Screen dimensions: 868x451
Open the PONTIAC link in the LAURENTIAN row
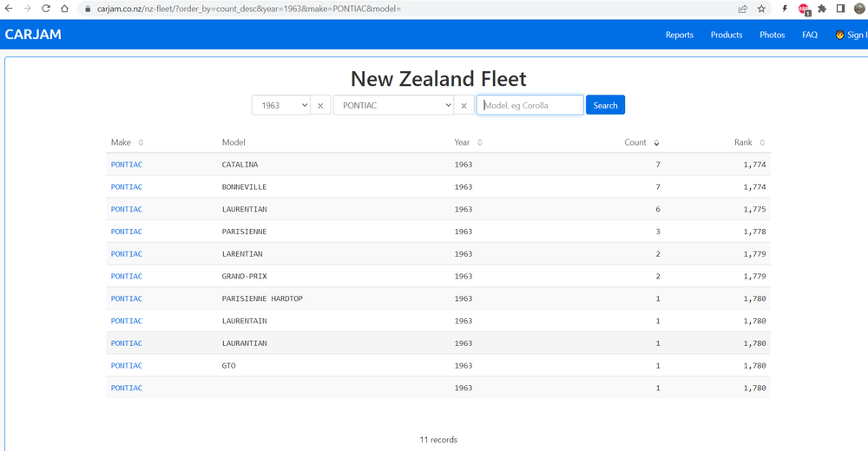(x=126, y=209)
